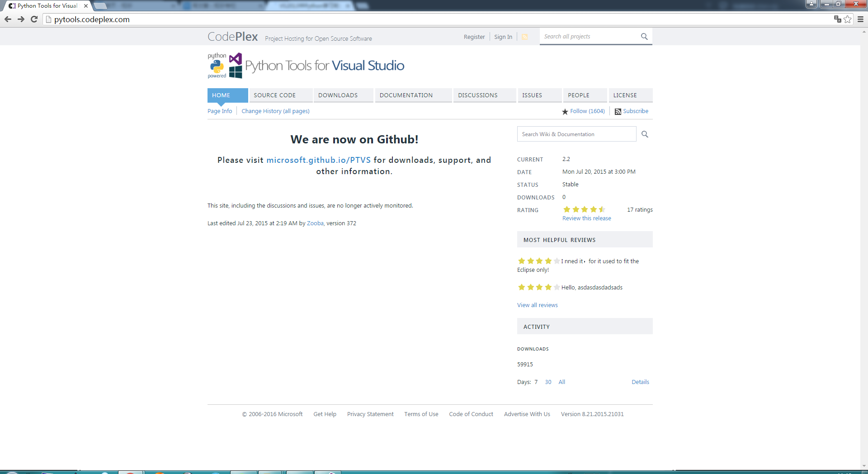Click the star icon next to Follow

(x=565, y=112)
